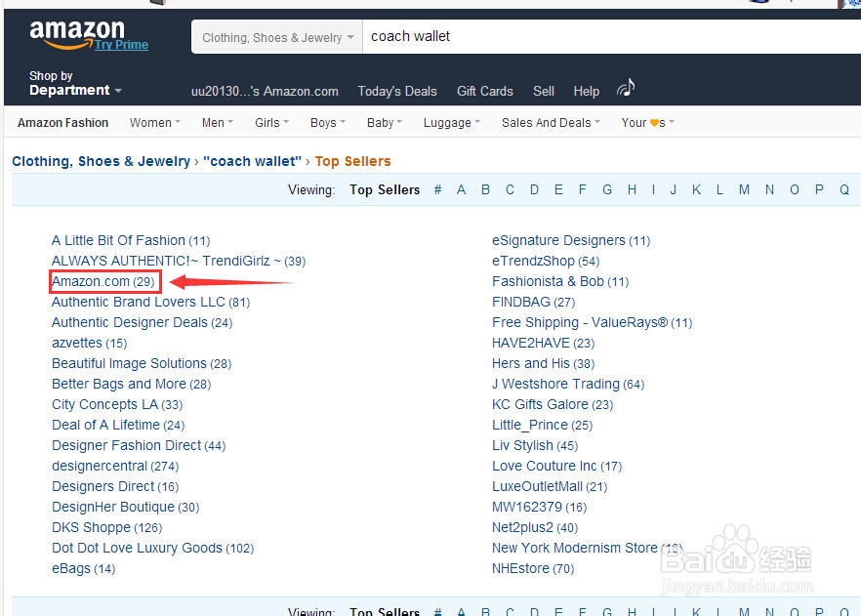Go to Today's Deals
Image resolution: width=861 pixels, height=616 pixels.
point(397,91)
